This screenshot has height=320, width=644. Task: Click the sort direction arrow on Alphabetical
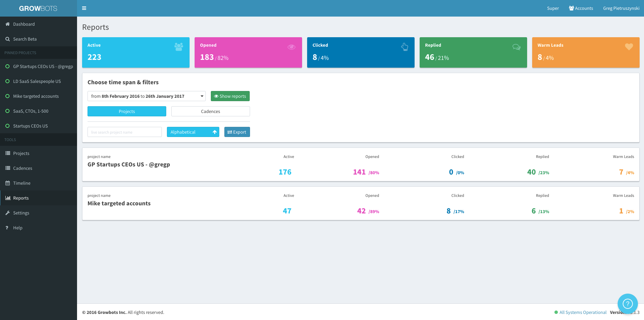coord(215,132)
